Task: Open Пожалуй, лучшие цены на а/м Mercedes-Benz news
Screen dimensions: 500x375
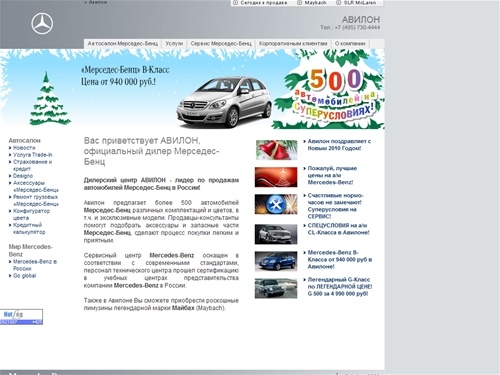Action: coord(332,175)
